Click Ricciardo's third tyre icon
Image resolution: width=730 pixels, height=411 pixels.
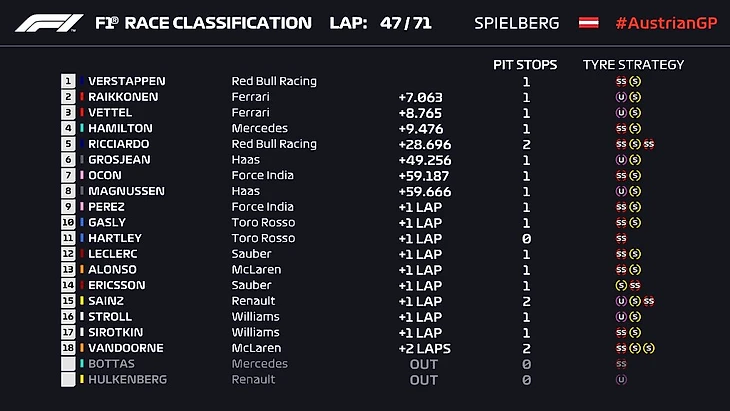click(x=648, y=144)
